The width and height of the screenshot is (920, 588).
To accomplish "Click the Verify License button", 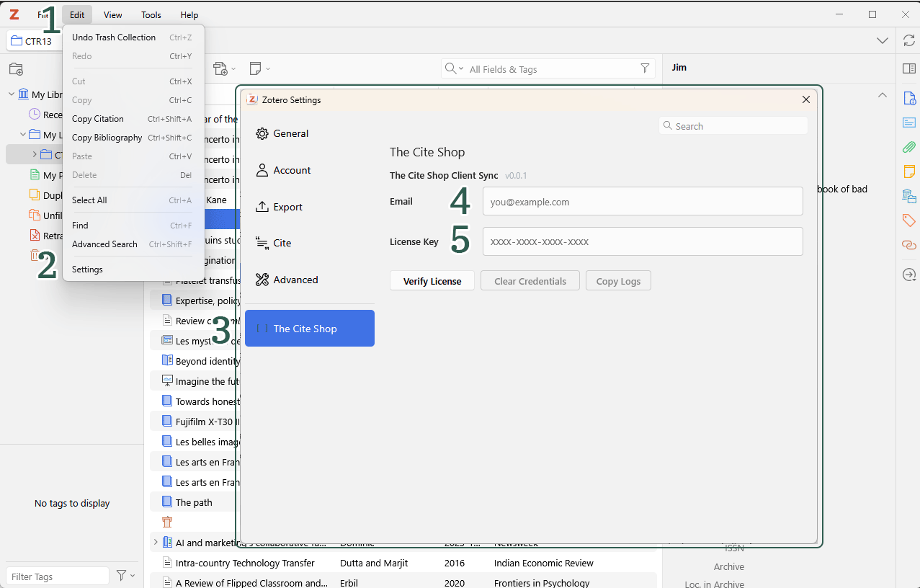I will (432, 281).
